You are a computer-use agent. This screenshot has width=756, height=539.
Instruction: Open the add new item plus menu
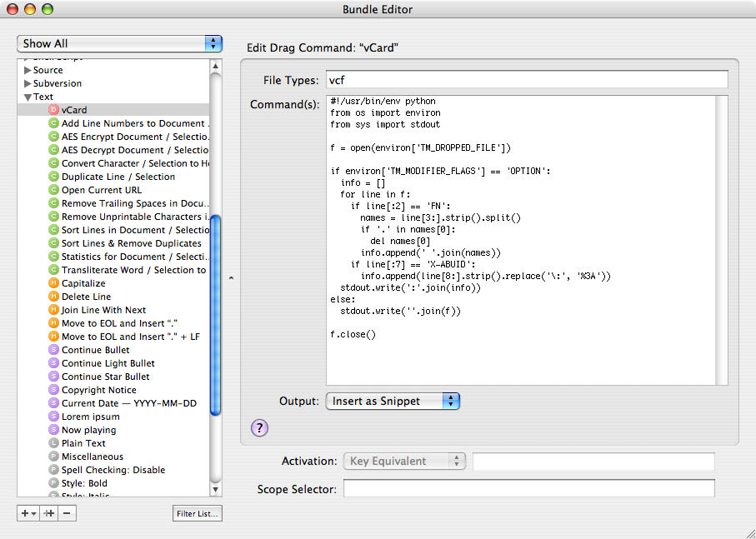(x=28, y=513)
